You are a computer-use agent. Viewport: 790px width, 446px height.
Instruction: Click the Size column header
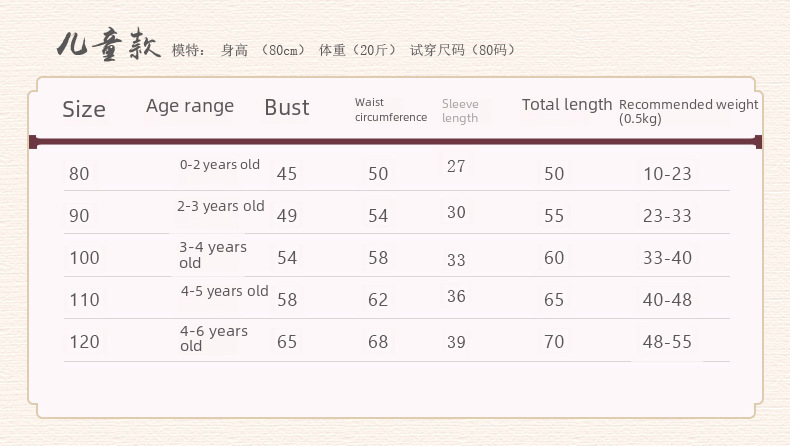click(84, 110)
